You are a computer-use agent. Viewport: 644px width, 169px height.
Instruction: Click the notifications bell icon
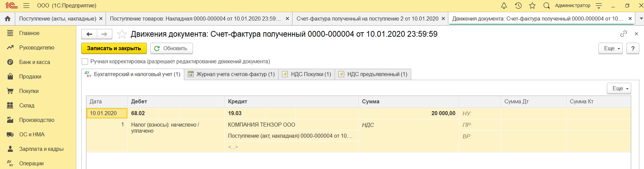(x=504, y=6)
